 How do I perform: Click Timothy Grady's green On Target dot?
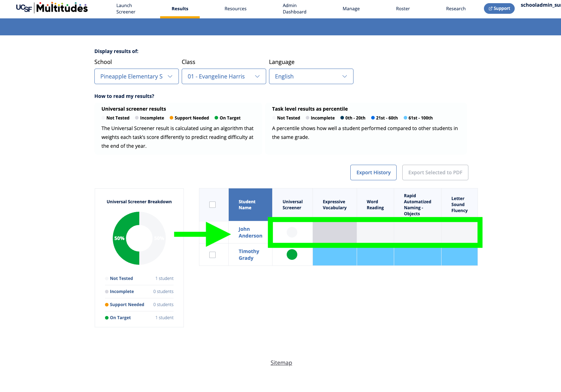pyautogui.click(x=292, y=254)
